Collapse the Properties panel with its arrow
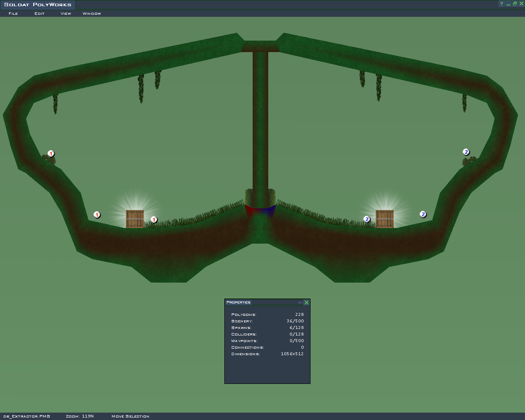This screenshot has width=525, height=420. point(300,303)
